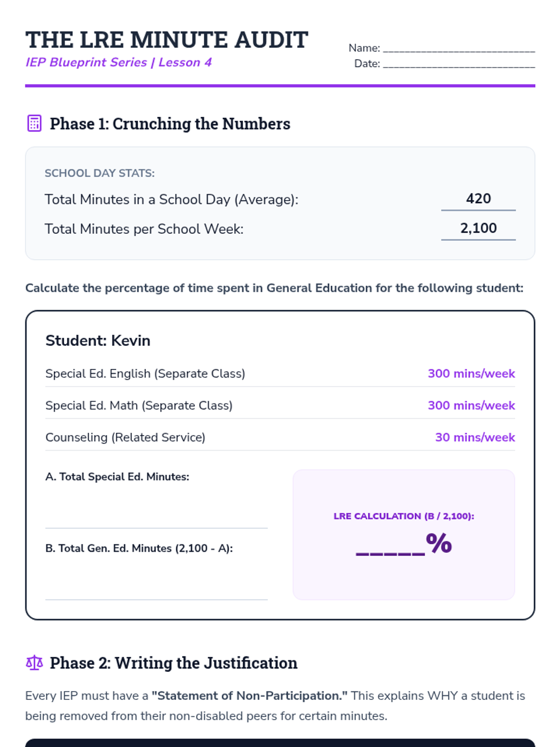Click the balance scales icon beside Phase 2
The height and width of the screenshot is (747, 560).
pyautogui.click(x=35, y=662)
